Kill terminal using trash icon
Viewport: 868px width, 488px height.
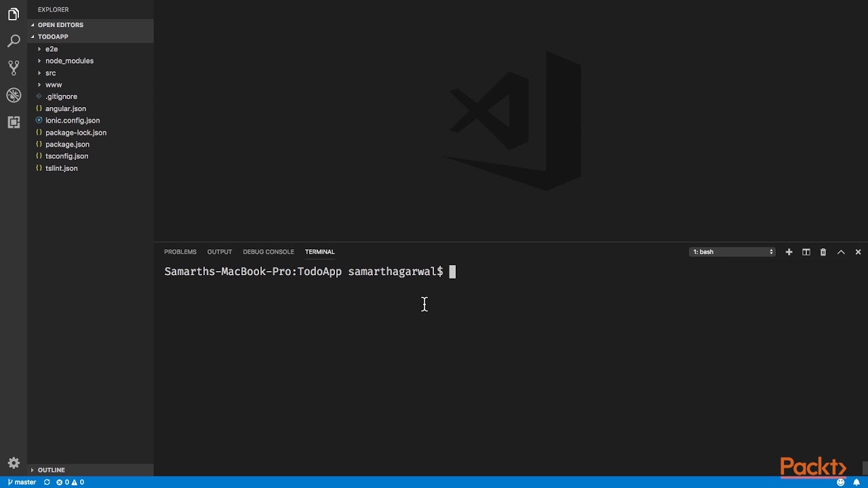click(x=823, y=252)
